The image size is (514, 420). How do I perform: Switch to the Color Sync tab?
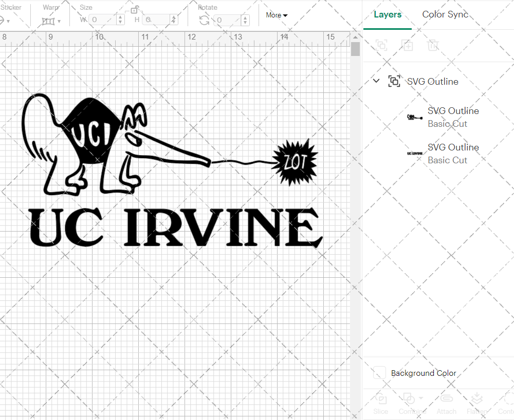[x=445, y=14]
